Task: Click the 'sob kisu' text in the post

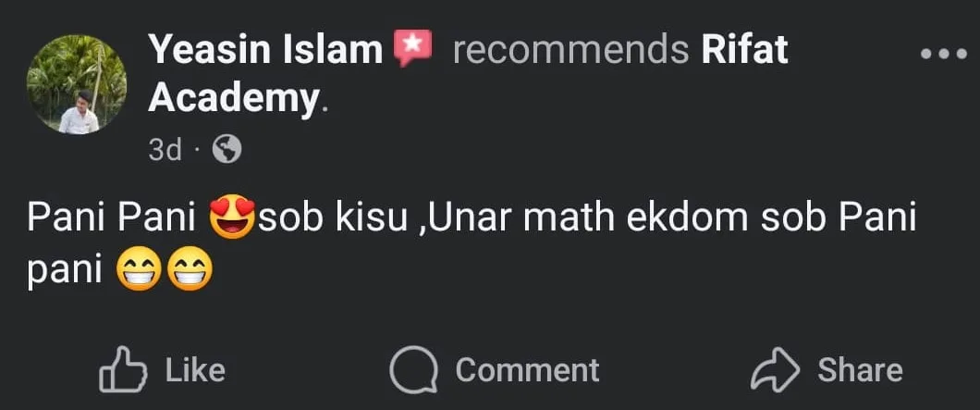Action: point(334,222)
